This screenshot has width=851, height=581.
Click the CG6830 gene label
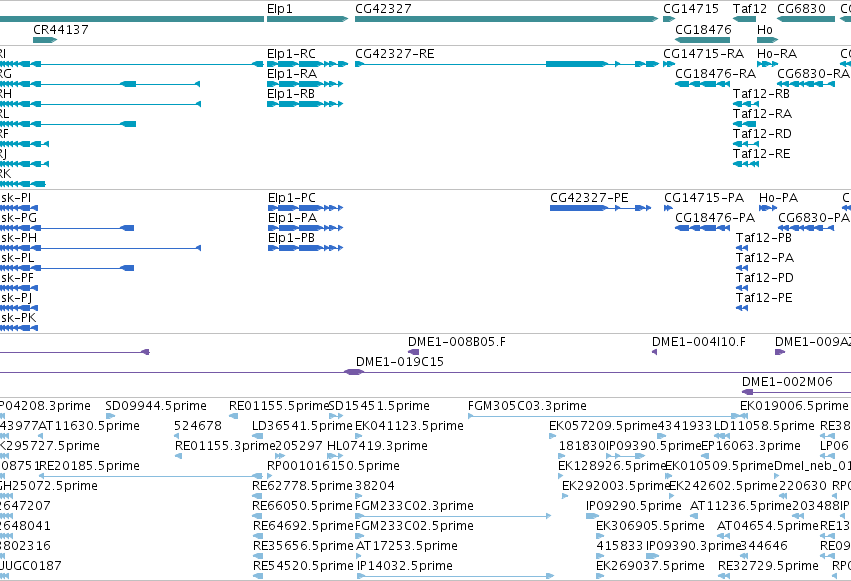(x=802, y=9)
